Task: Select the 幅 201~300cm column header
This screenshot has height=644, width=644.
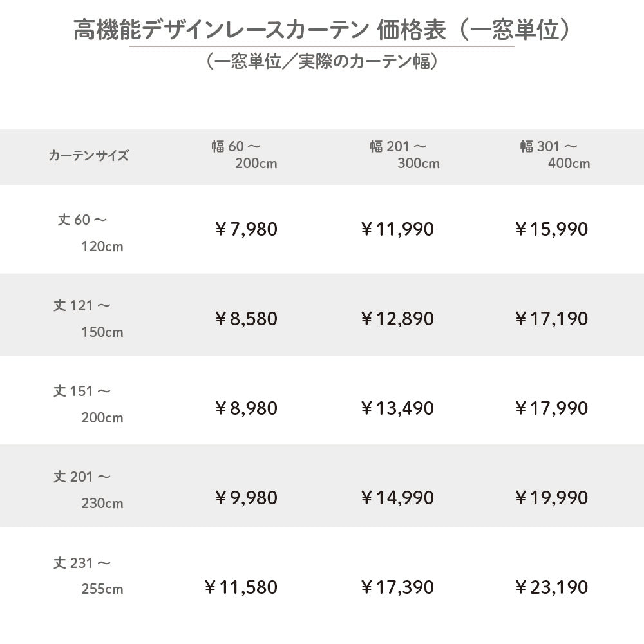Action: pyautogui.click(x=404, y=155)
